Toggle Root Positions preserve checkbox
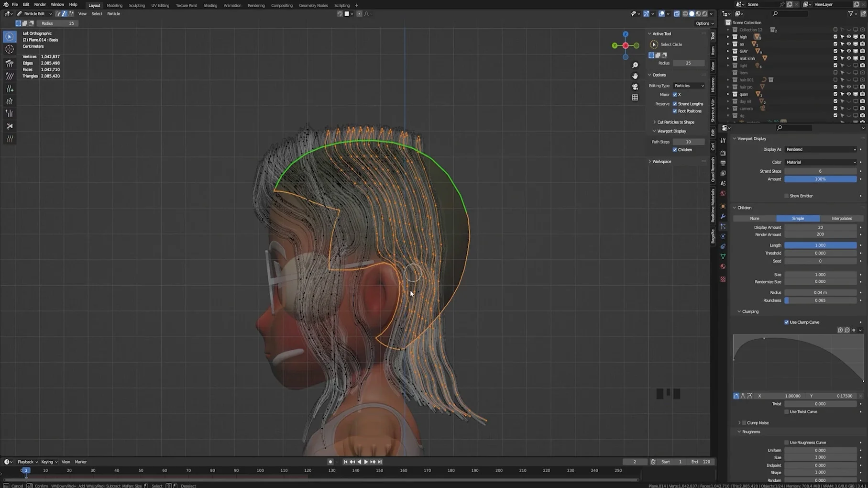 point(675,111)
